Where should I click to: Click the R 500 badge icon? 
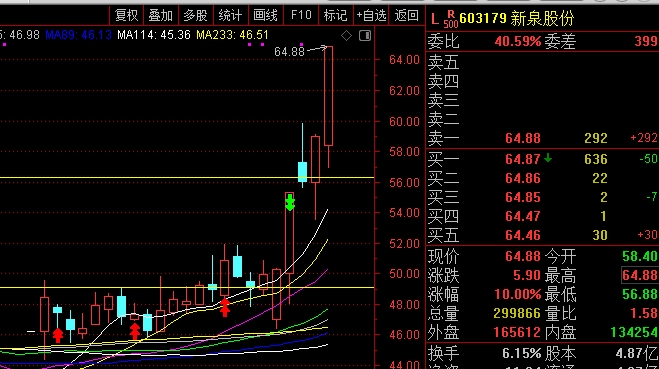(x=451, y=20)
